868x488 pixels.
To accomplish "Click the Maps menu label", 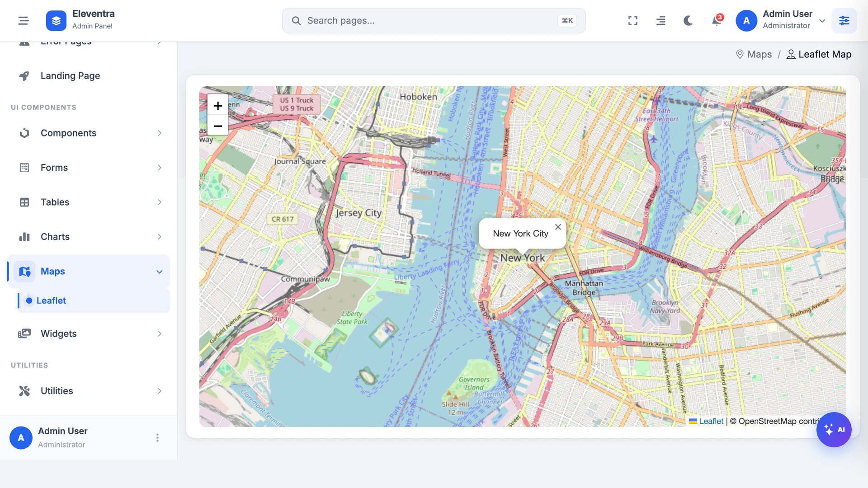I will point(53,271).
